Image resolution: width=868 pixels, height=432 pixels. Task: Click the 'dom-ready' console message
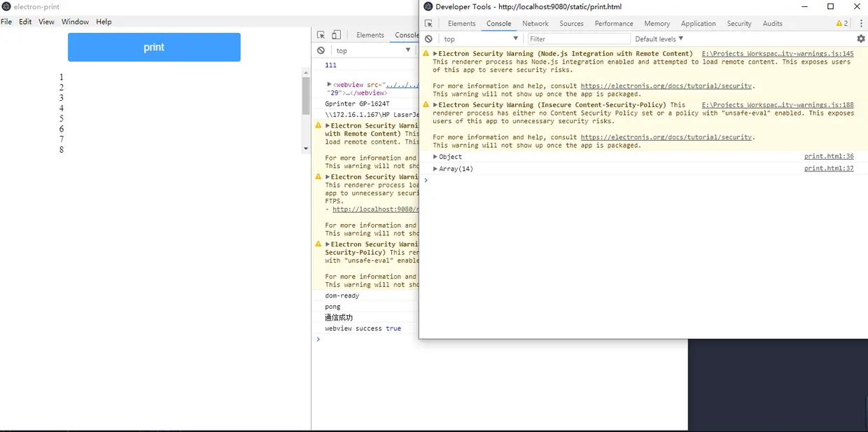[x=342, y=295]
